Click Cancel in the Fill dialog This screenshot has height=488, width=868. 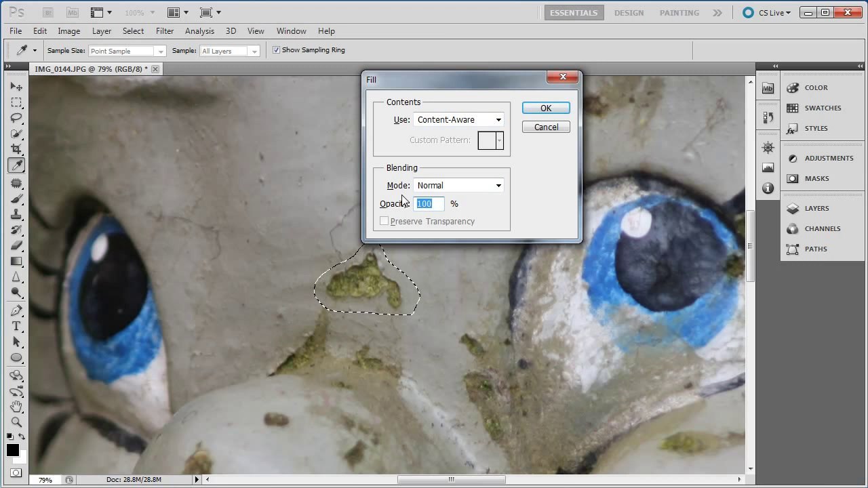(x=546, y=127)
